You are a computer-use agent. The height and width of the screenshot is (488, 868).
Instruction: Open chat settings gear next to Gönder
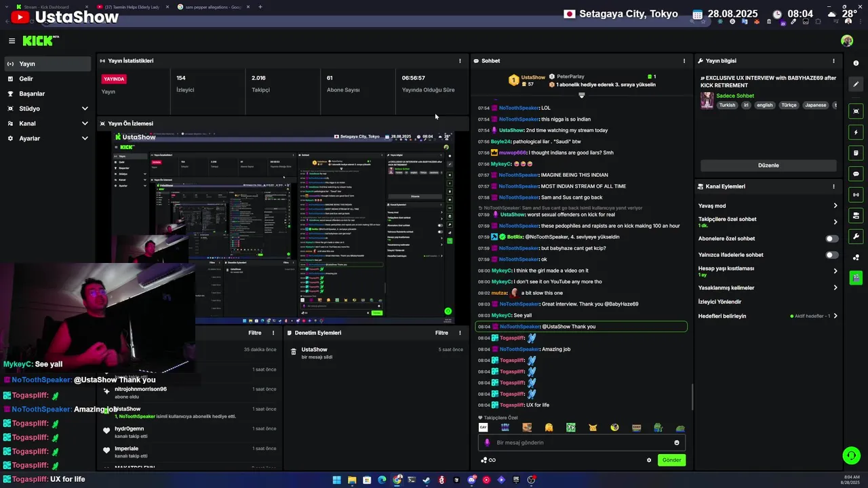tap(649, 460)
